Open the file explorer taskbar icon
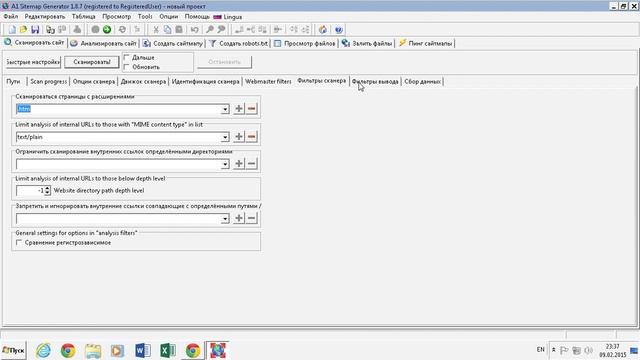 pos(93,351)
